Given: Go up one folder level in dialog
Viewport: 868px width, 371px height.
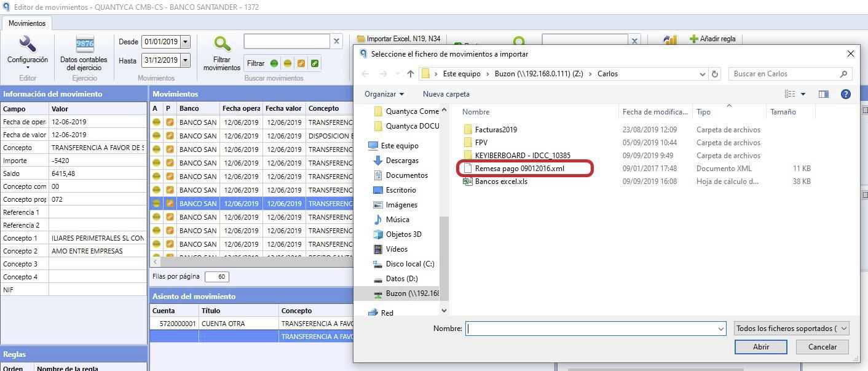Looking at the screenshot, I should coord(411,74).
